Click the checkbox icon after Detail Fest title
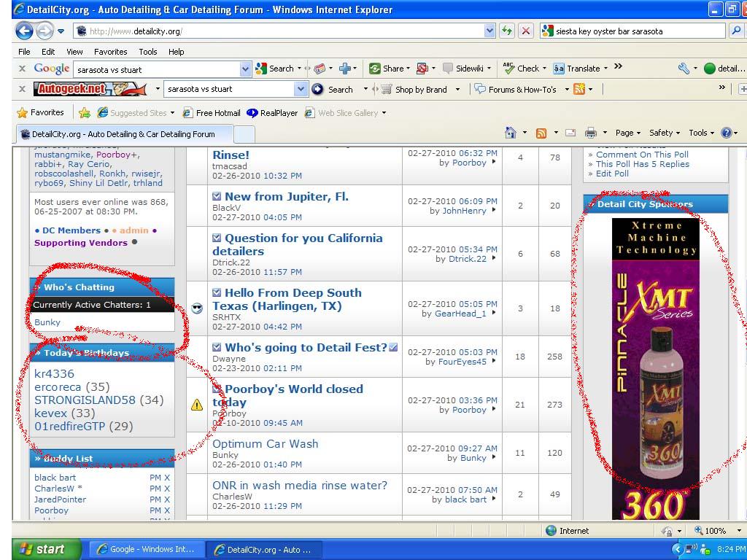The width and height of the screenshot is (747, 560). (393, 347)
